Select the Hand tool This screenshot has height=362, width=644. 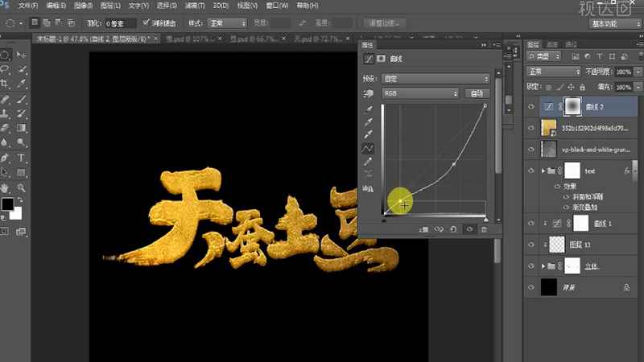click(x=5, y=188)
